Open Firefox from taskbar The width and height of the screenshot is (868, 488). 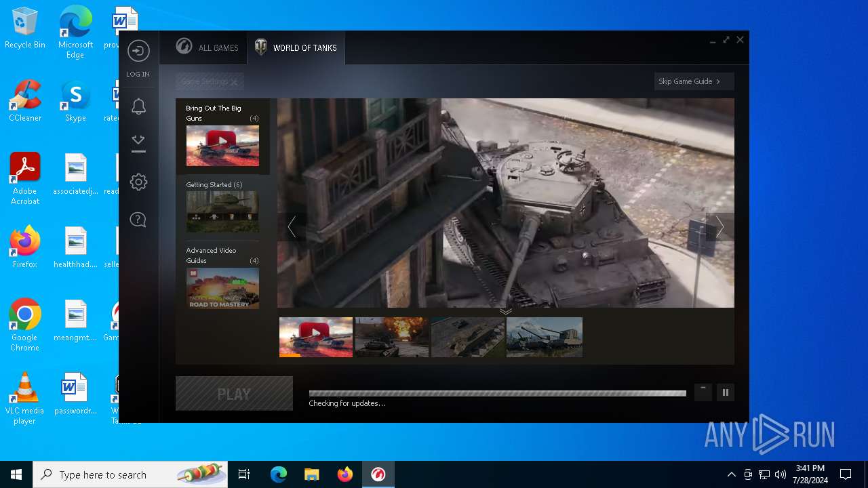[x=345, y=474]
